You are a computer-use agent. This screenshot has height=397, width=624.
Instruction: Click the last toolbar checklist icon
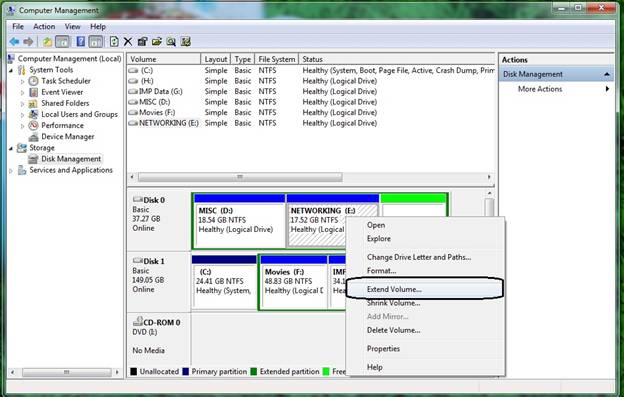coord(185,41)
